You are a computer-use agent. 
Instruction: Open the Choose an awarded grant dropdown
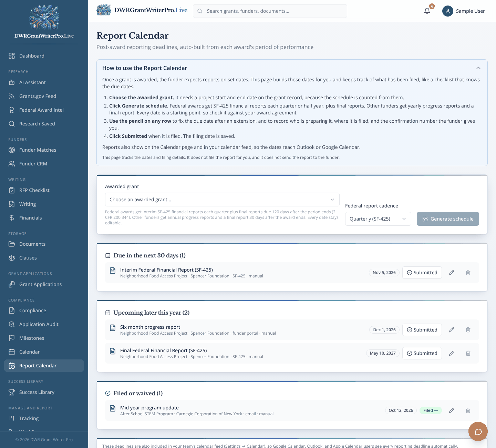tap(222, 200)
